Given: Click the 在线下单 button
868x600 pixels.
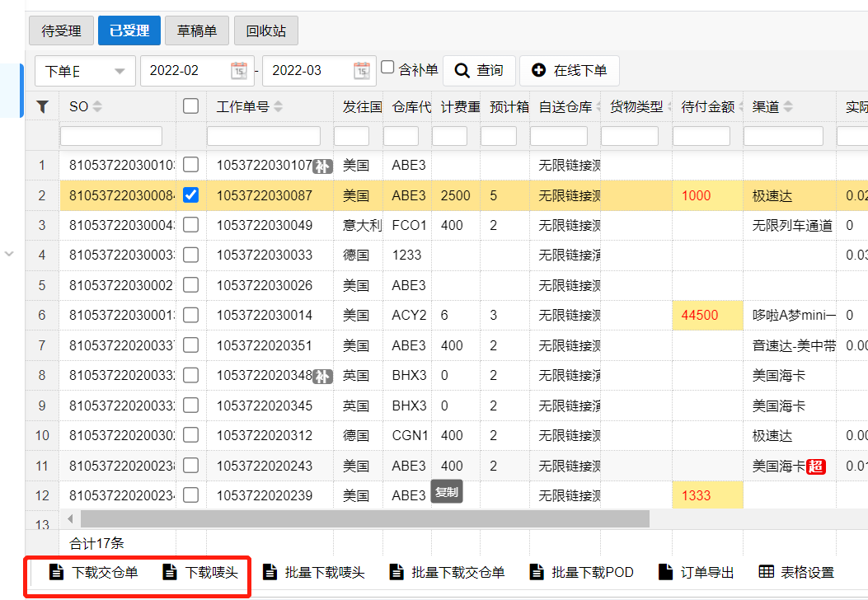Looking at the screenshot, I should (x=569, y=71).
